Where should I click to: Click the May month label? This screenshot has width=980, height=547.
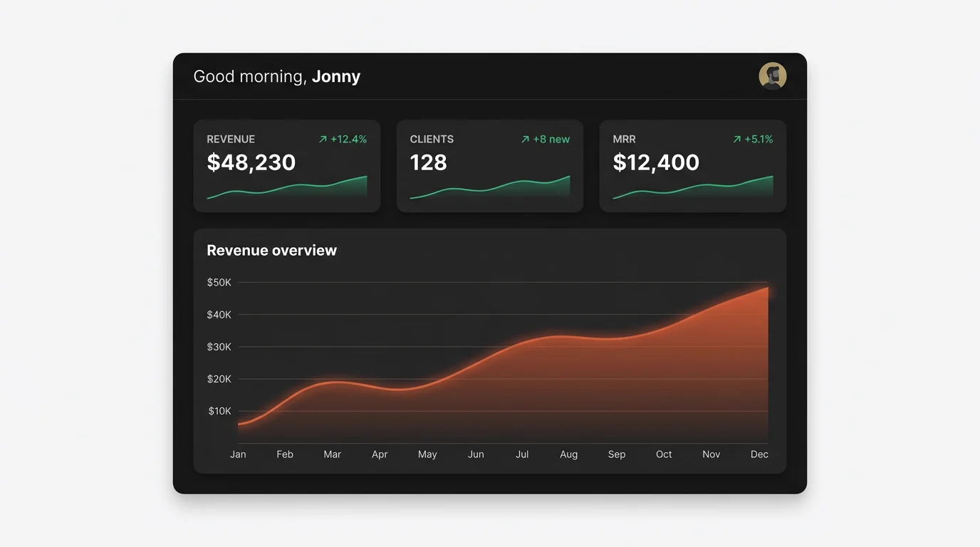[x=427, y=454]
